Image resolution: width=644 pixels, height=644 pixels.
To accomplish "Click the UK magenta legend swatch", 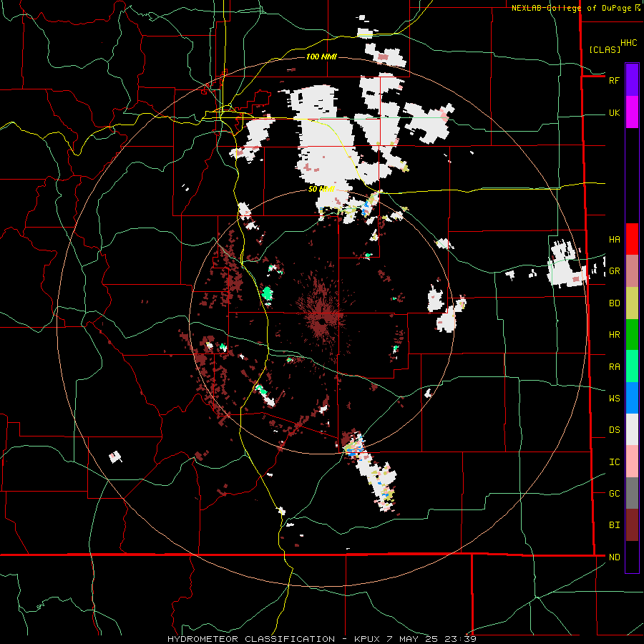I will point(632,112).
